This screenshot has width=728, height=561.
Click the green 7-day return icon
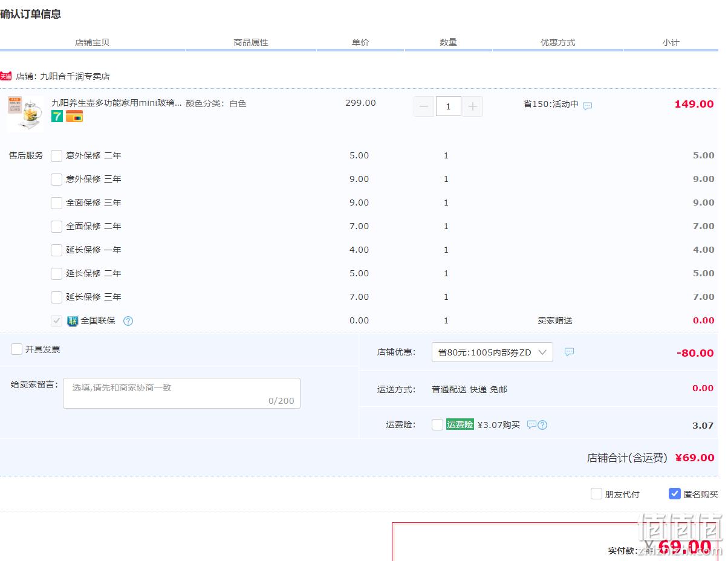(57, 117)
